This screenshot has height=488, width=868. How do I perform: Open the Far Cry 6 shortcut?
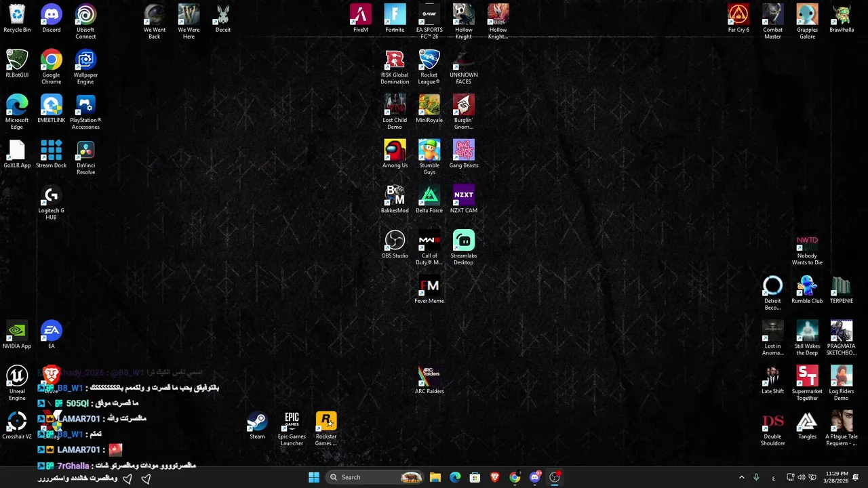tap(738, 18)
